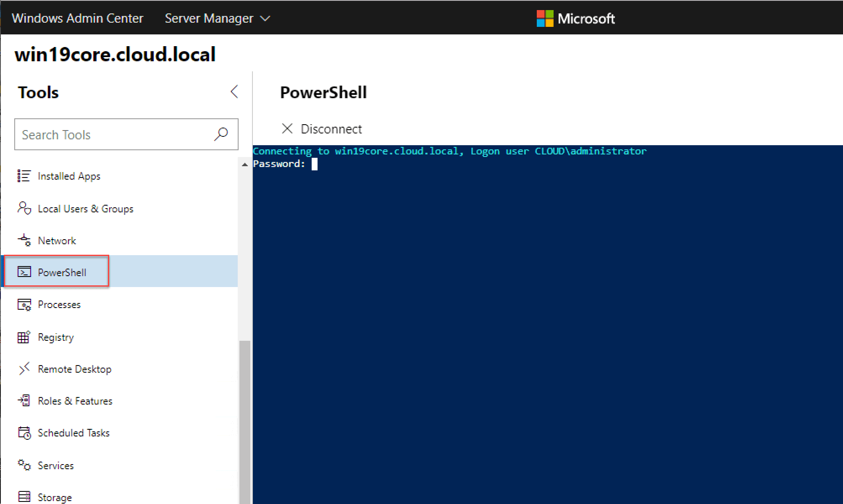Click the Installed Apps list icon
Image resolution: width=843 pixels, height=504 pixels.
[24, 176]
